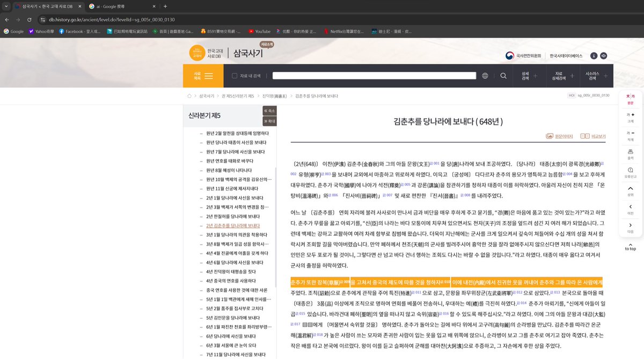Open 원년 2월 알천을 상대등에 임명하다
This screenshot has width=644, height=359.
[238, 133]
